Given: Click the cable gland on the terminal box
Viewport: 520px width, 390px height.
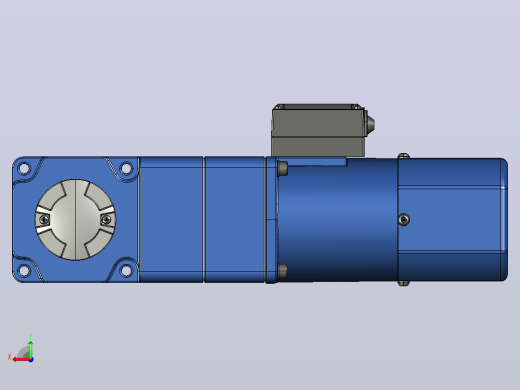Looking at the screenshot, I should tap(370, 124).
